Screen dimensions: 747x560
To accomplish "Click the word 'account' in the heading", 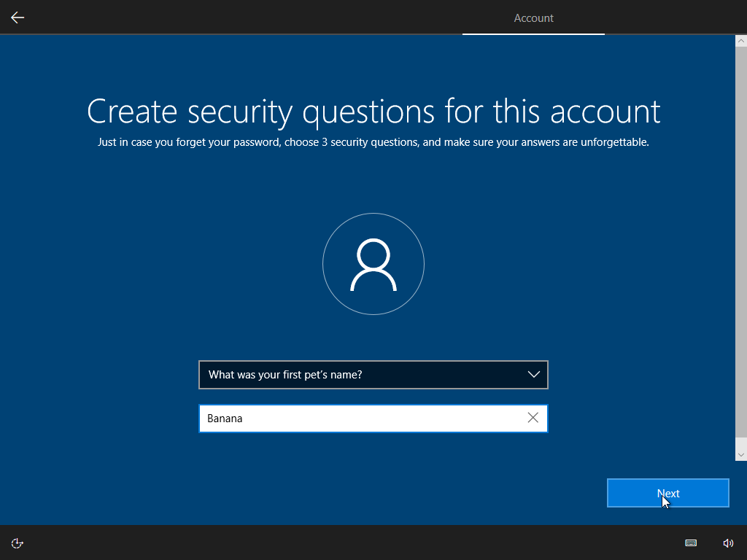I will pos(605,112).
